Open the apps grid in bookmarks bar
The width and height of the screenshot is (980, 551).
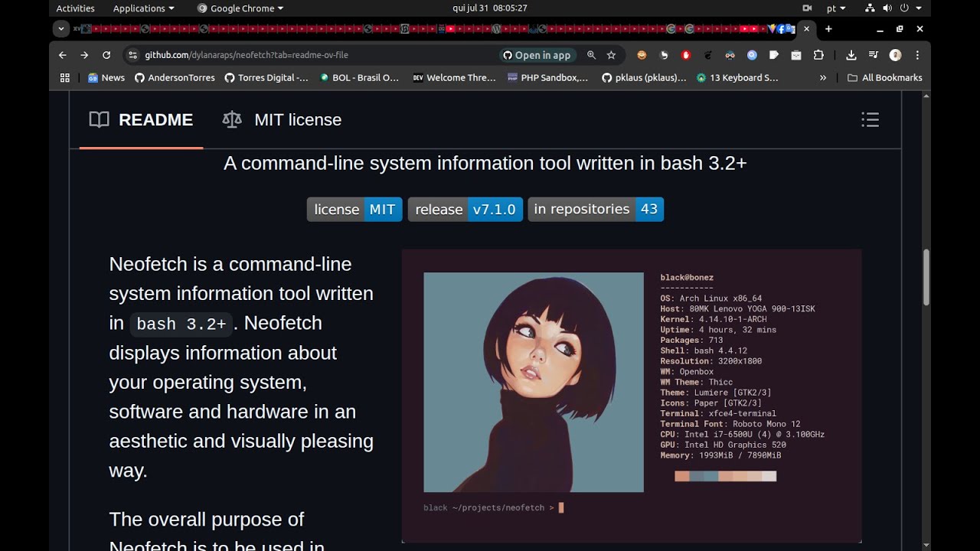[x=65, y=77]
